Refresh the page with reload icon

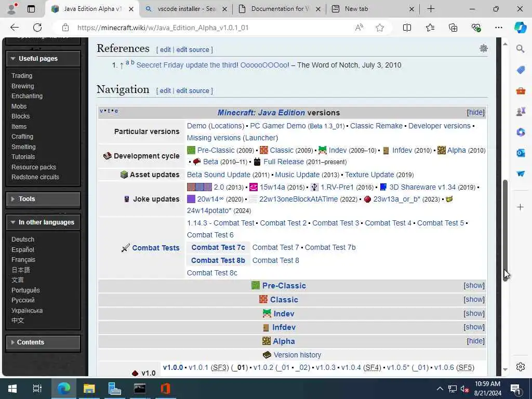pyautogui.click(x=37, y=28)
